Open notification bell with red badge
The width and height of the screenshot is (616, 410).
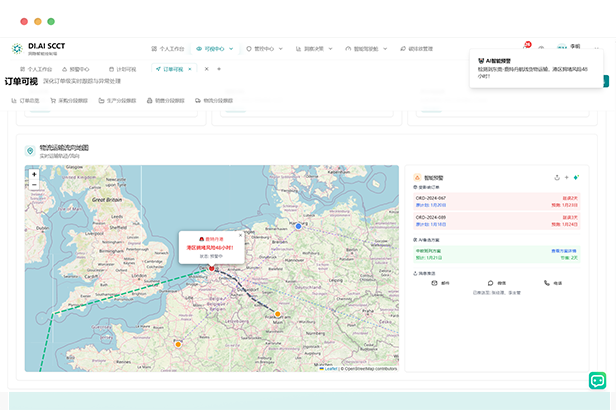pyautogui.click(x=526, y=46)
